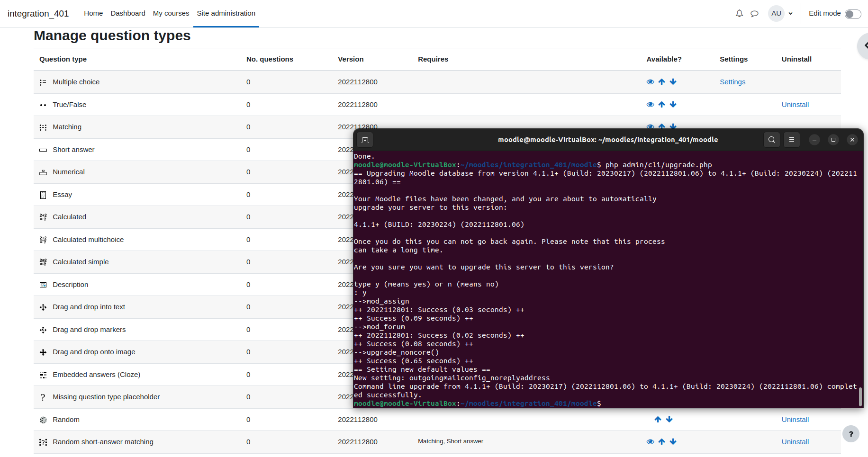Open My courses menu item

pyautogui.click(x=171, y=13)
